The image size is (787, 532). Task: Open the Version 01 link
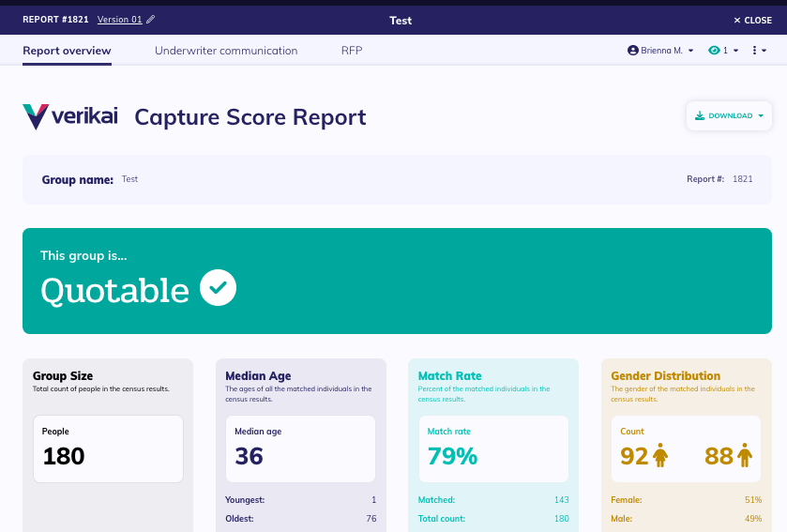click(119, 20)
